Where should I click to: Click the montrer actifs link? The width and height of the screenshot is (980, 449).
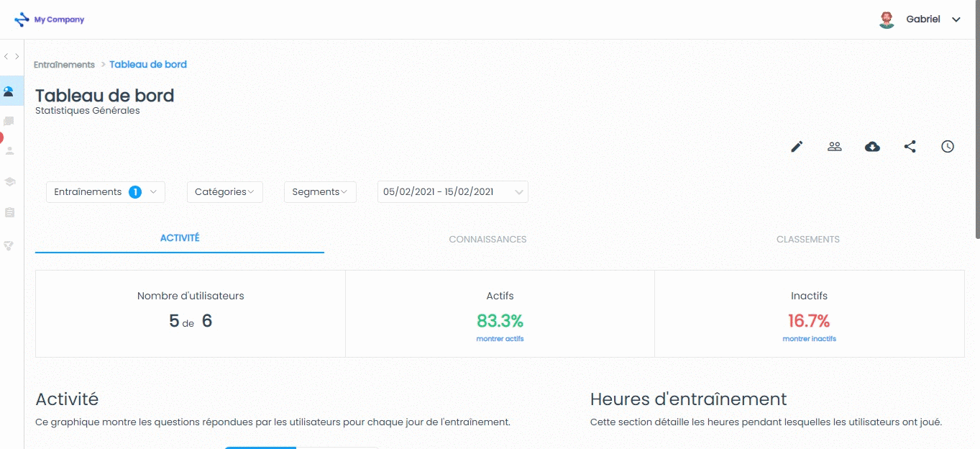pos(500,339)
